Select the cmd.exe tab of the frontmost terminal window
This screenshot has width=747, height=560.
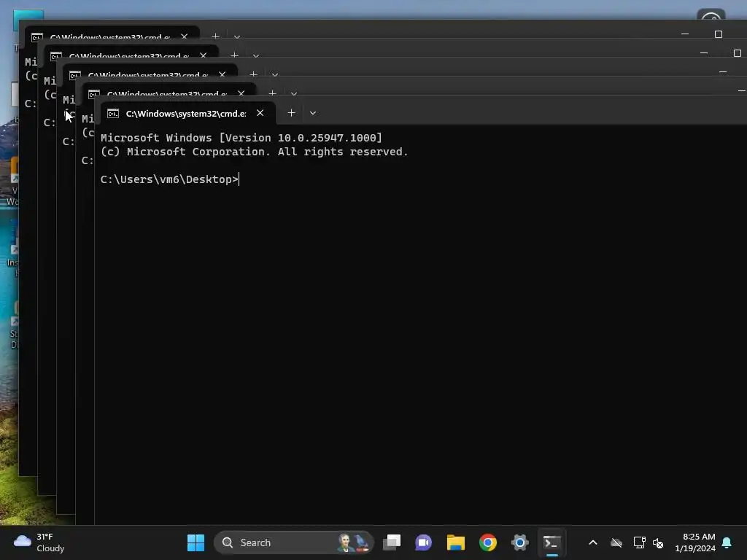(187, 113)
